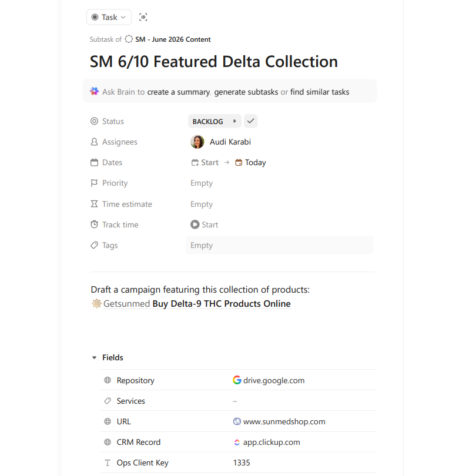The image size is (466, 476).
Task: Change the due date set to Today
Action: (251, 162)
